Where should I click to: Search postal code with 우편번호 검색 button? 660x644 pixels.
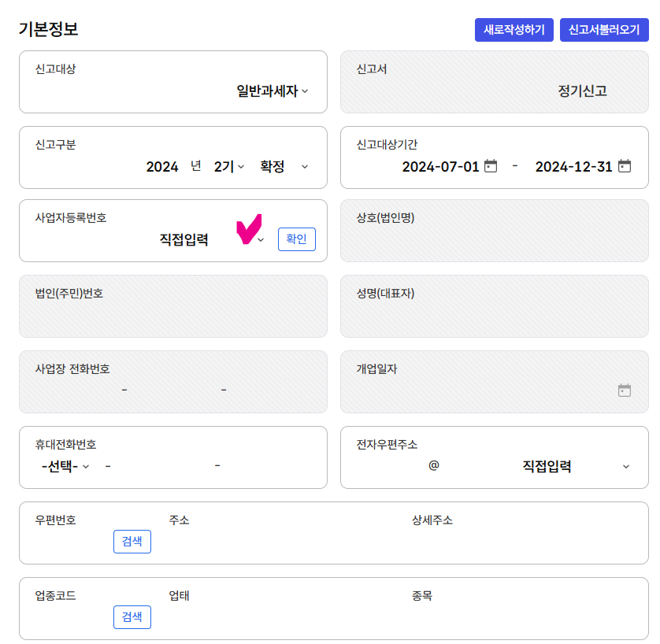click(132, 542)
